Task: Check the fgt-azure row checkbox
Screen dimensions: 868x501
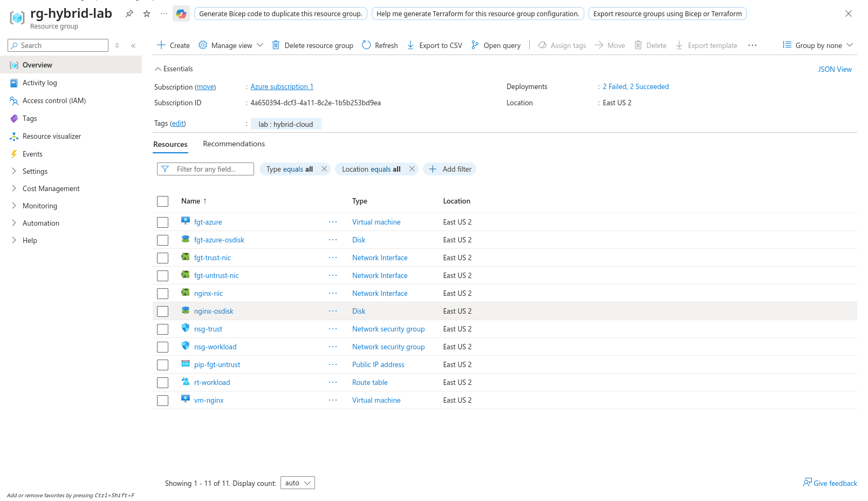Action: pos(162,222)
